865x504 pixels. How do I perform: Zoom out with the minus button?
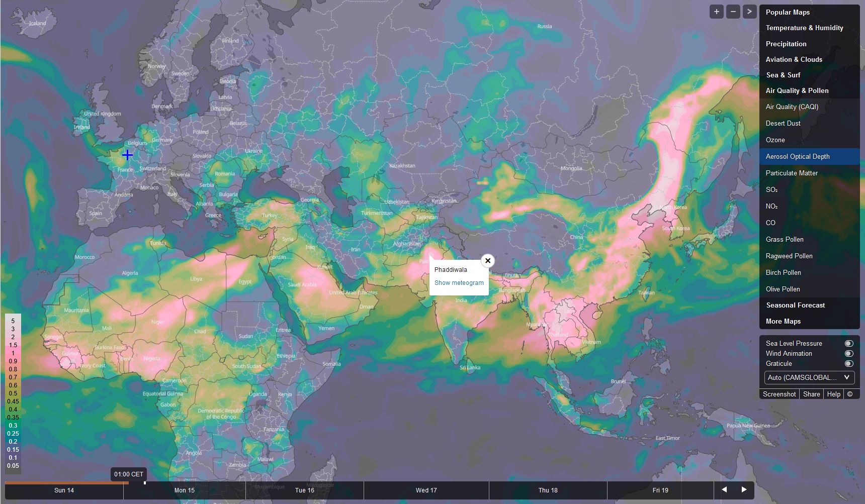click(x=733, y=12)
